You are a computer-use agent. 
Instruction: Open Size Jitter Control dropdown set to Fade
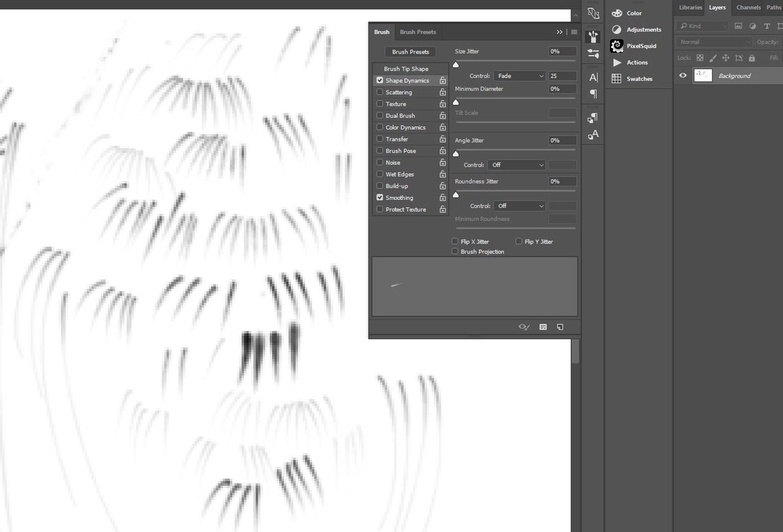tap(519, 76)
